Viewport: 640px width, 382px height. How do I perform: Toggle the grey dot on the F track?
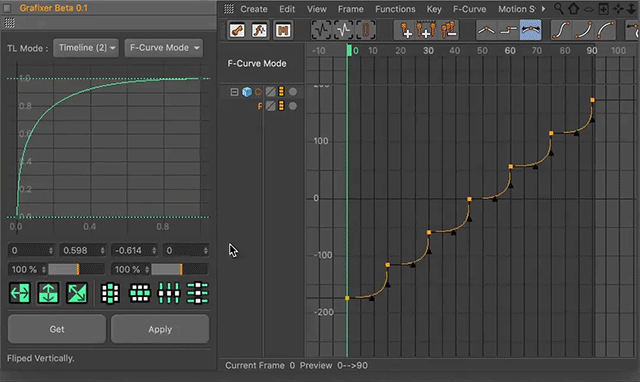tap(293, 106)
